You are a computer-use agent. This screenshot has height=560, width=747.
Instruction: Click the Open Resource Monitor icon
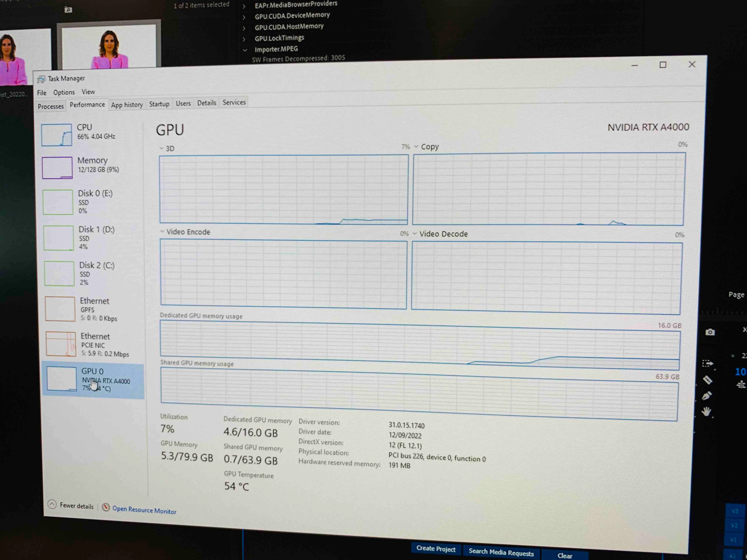(106, 507)
